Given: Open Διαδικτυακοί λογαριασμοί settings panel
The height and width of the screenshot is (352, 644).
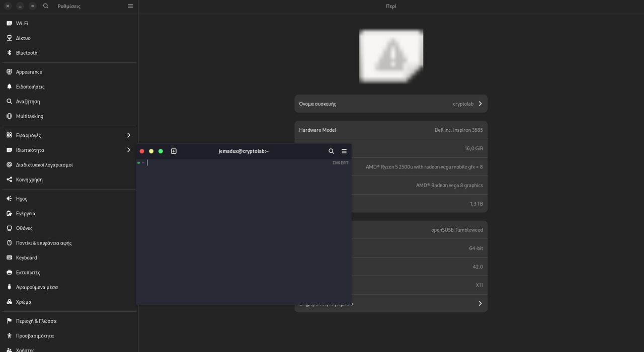Looking at the screenshot, I should pyautogui.click(x=69, y=165).
